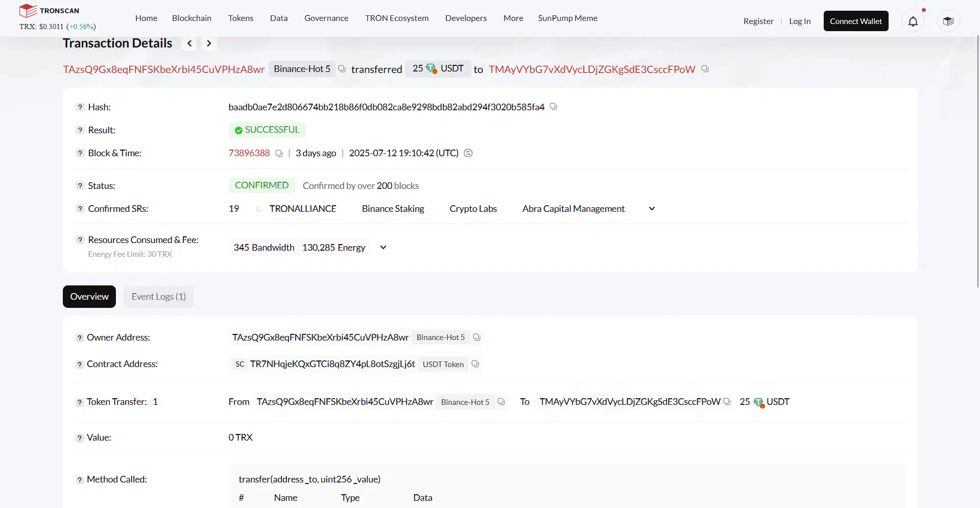Open contract address TR7NHqjeKQx

click(332, 364)
